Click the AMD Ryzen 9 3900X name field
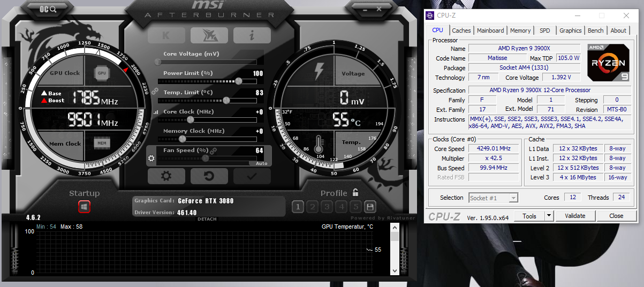This screenshot has height=287, width=644. click(524, 48)
